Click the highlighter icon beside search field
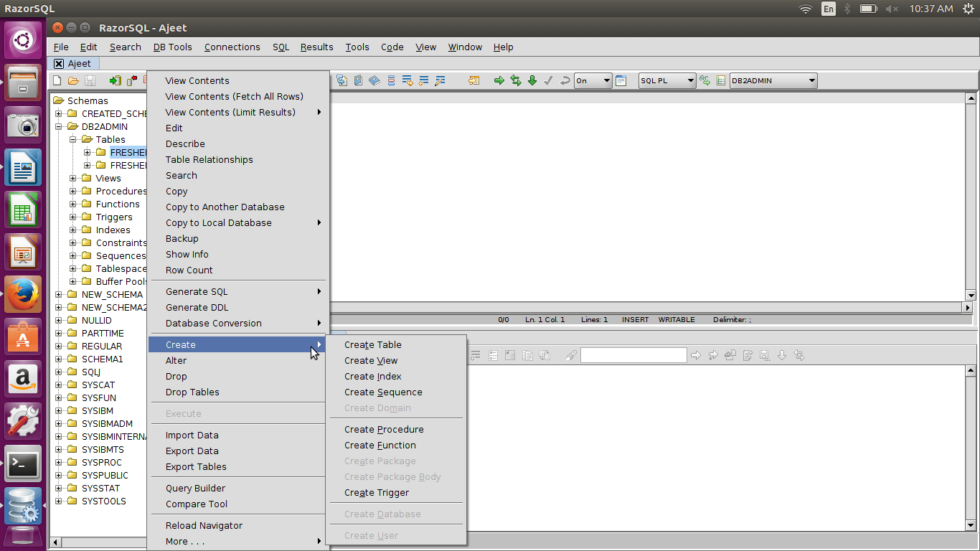 click(571, 355)
